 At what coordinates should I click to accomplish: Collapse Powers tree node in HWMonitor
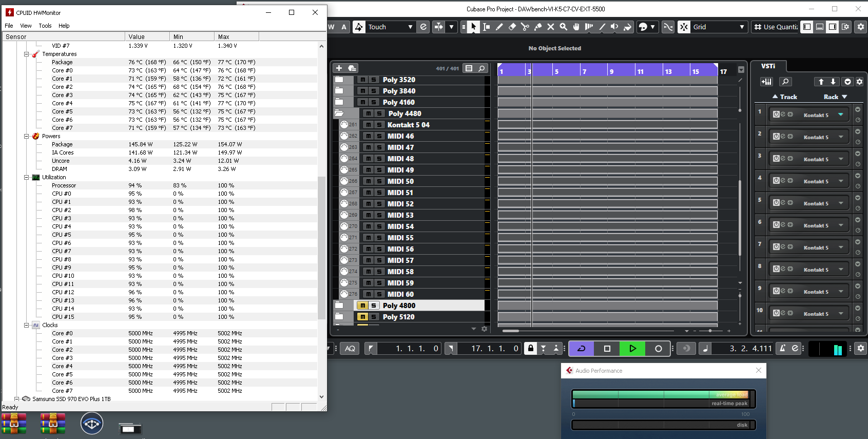26,136
